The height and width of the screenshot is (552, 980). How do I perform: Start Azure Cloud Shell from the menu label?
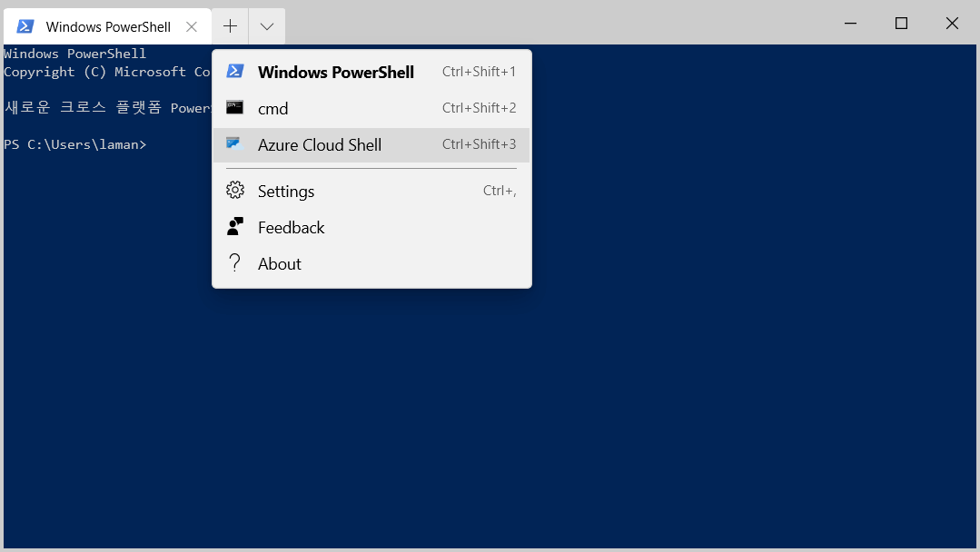click(319, 145)
